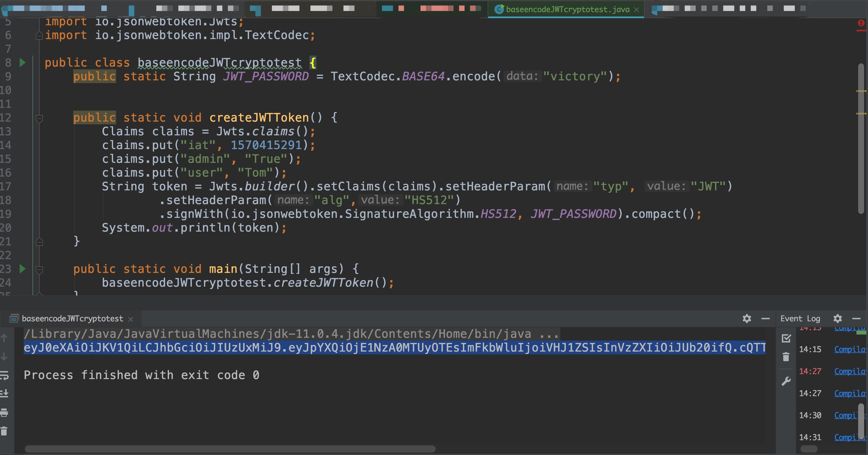Click the class icon on the baseencodeJWTcryptotest.java tab

pyautogui.click(x=499, y=9)
